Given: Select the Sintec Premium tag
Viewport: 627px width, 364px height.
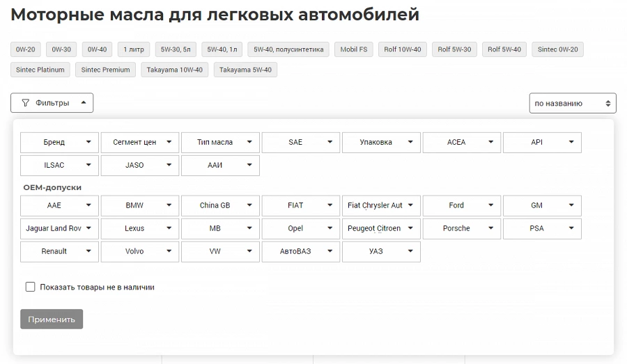Looking at the screenshot, I should pos(106,70).
